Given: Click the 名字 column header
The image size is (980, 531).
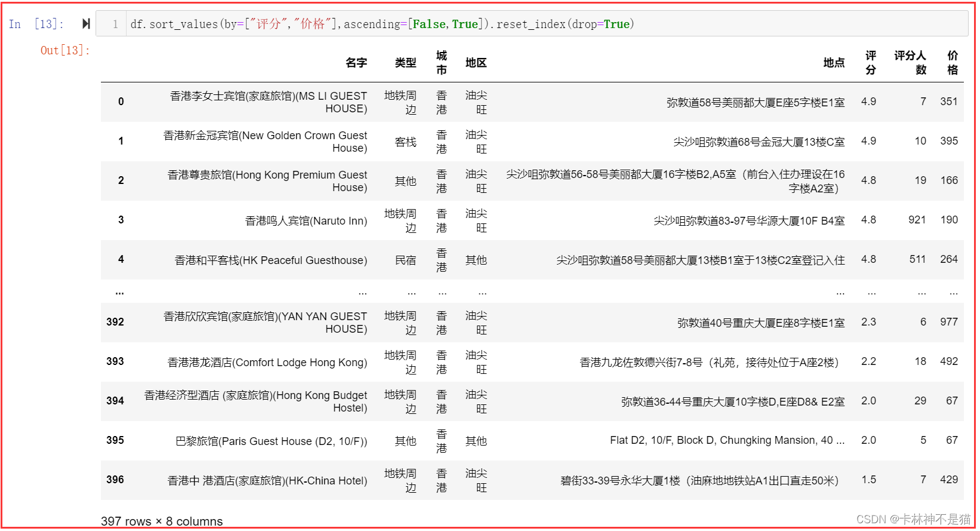Looking at the screenshot, I should click(x=356, y=63).
